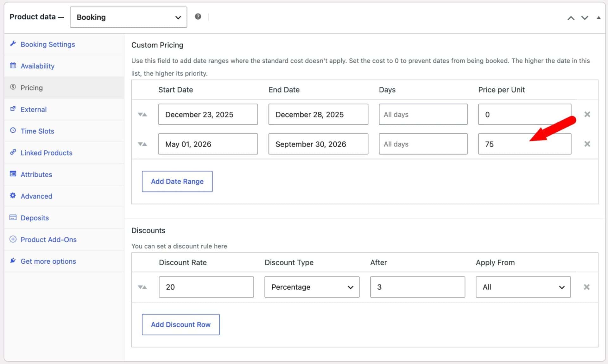
Task: Open the Product Add-Ons tab
Action: (x=64, y=239)
